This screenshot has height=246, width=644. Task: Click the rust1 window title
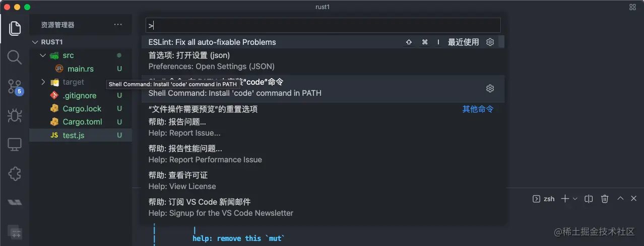321,7
